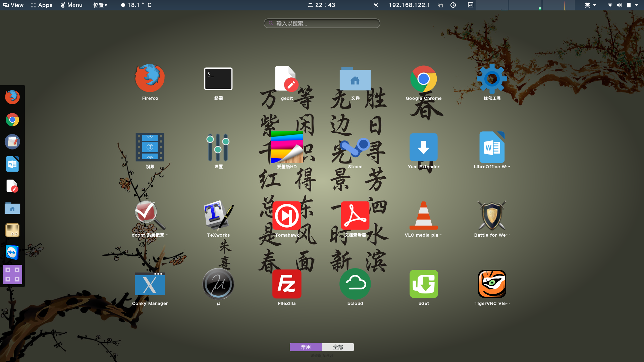The image size is (644, 362).
Task: Click the Wi-Fi status icon
Action: (610, 5)
